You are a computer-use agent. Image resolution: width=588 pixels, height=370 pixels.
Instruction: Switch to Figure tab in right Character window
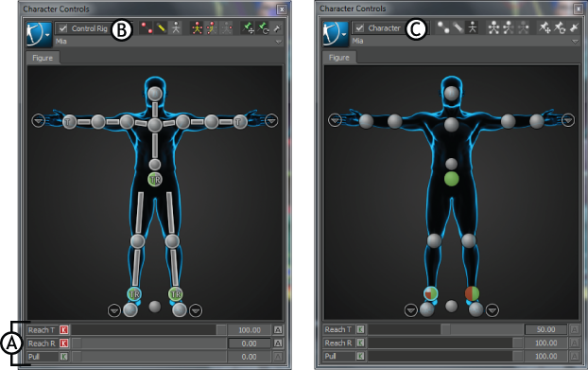click(x=339, y=58)
